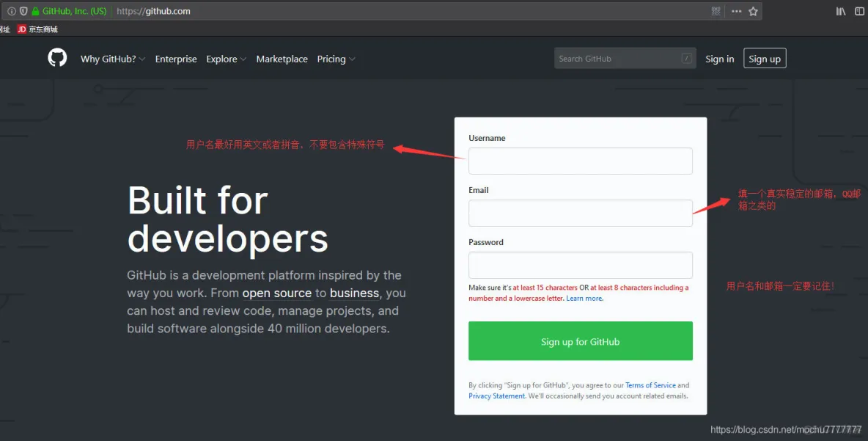Open the Firefox library icon
The height and width of the screenshot is (441, 868).
(841, 12)
